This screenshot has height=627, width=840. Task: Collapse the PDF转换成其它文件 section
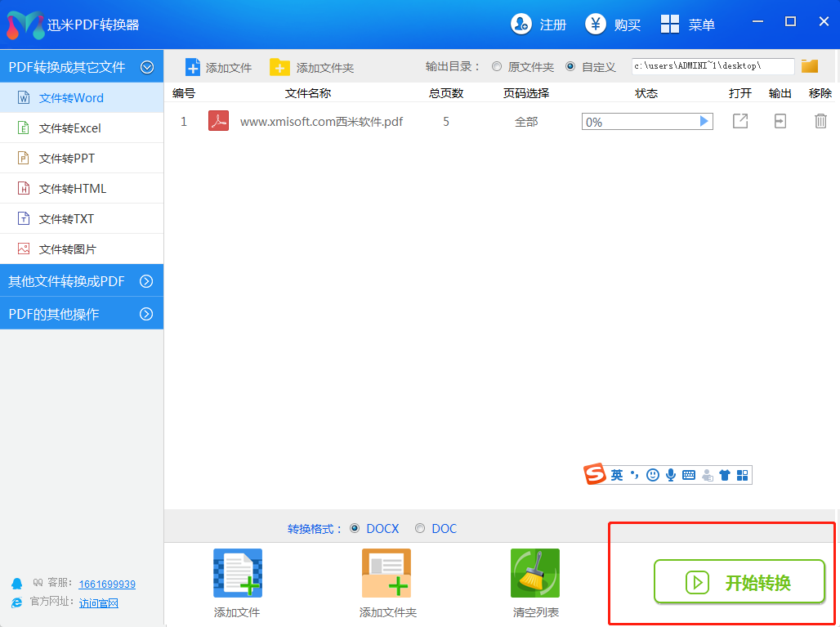tap(147, 68)
